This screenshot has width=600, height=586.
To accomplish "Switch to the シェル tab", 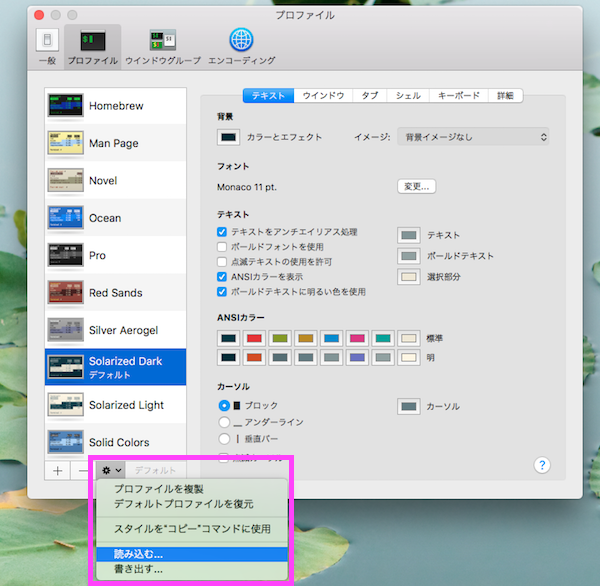I will (408, 95).
